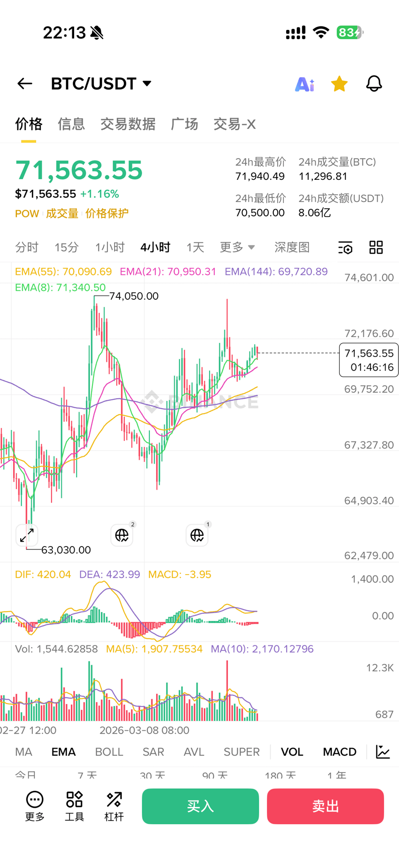The image size is (399, 868).
Task: Tap the EMA(55) value label
Action: click(x=63, y=272)
